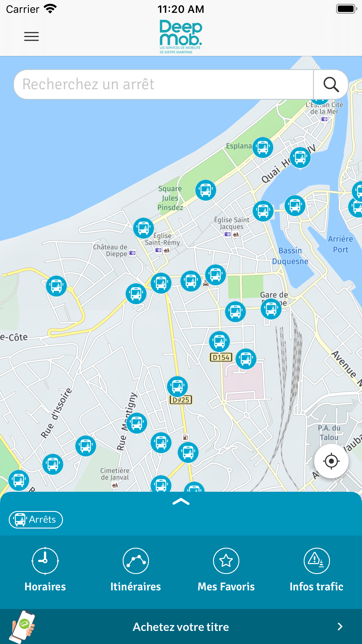This screenshot has height=644, width=362.
Task: Select bus stop near Église Saint-Rémy
Action: [x=143, y=228]
